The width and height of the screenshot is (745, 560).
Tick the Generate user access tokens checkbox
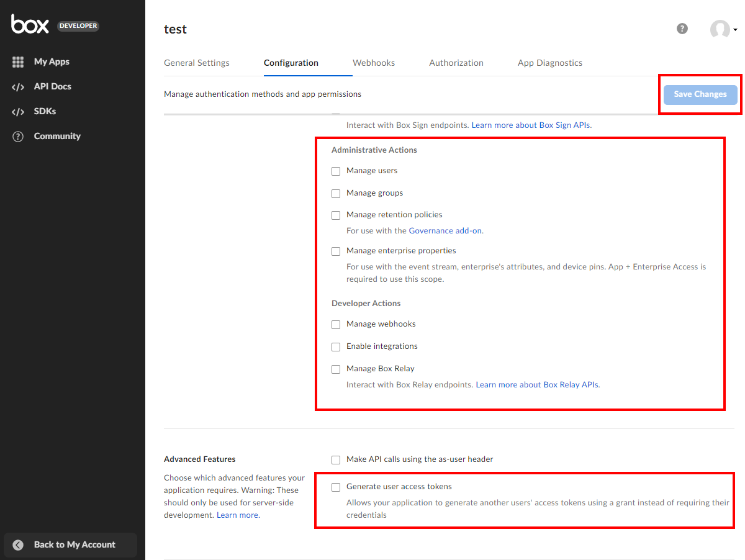(336, 487)
